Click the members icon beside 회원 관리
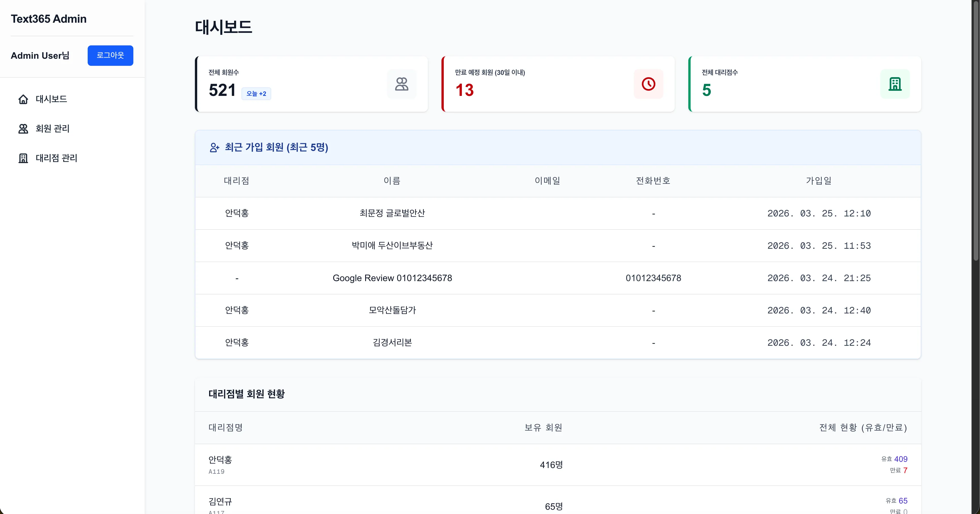This screenshot has width=980, height=514. [x=23, y=128]
